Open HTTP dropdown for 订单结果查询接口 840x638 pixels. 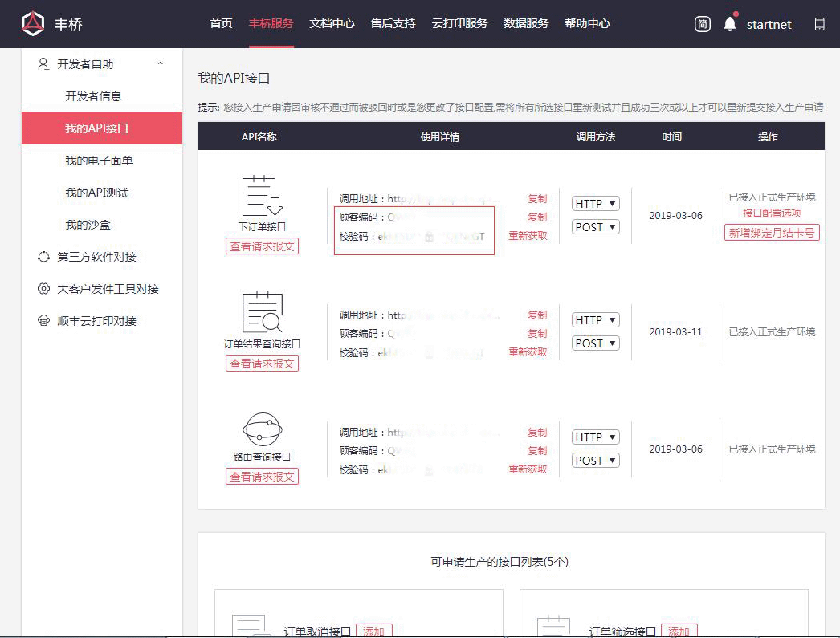point(596,320)
